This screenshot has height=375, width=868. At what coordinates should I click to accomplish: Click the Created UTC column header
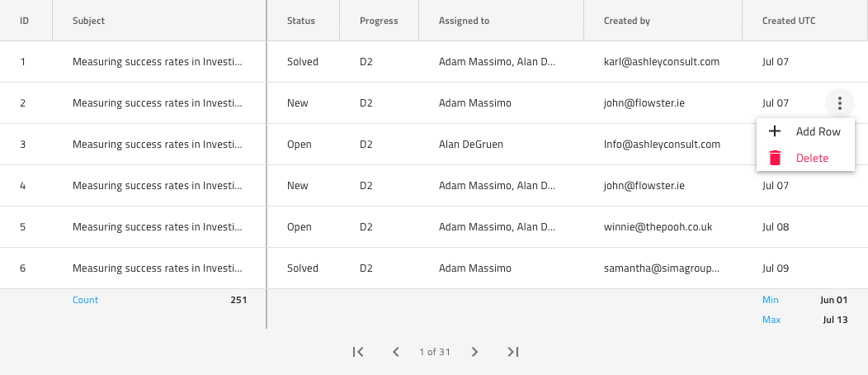coord(789,21)
